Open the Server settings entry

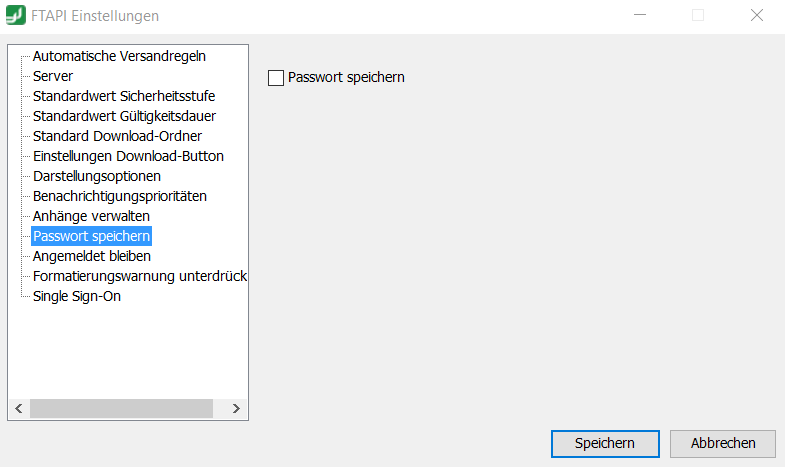click(x=53, y=76)
